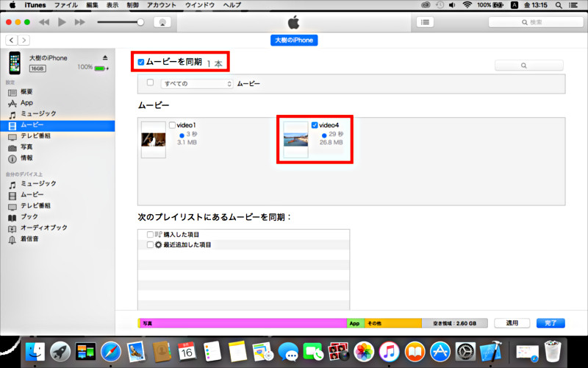This screenshot has height=368, width=588.
Task: Select the 大樹のiPhone device tab
Action: point(294,40)
